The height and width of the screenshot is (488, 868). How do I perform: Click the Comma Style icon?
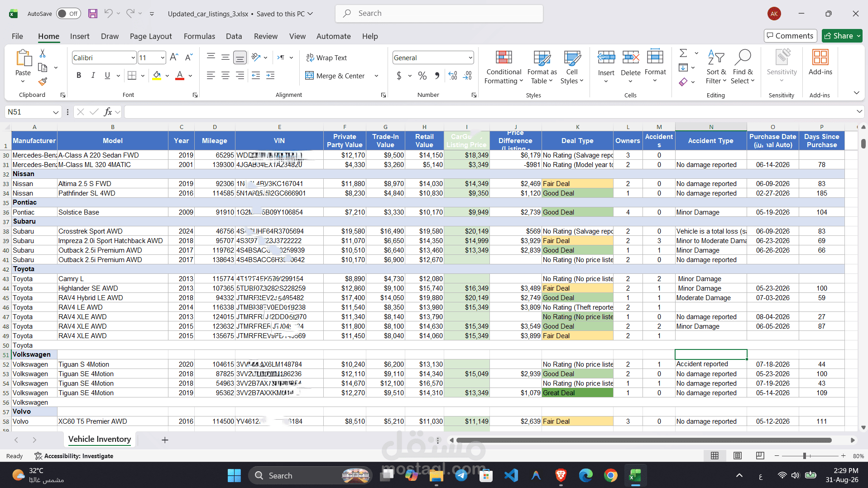[437, 76]
